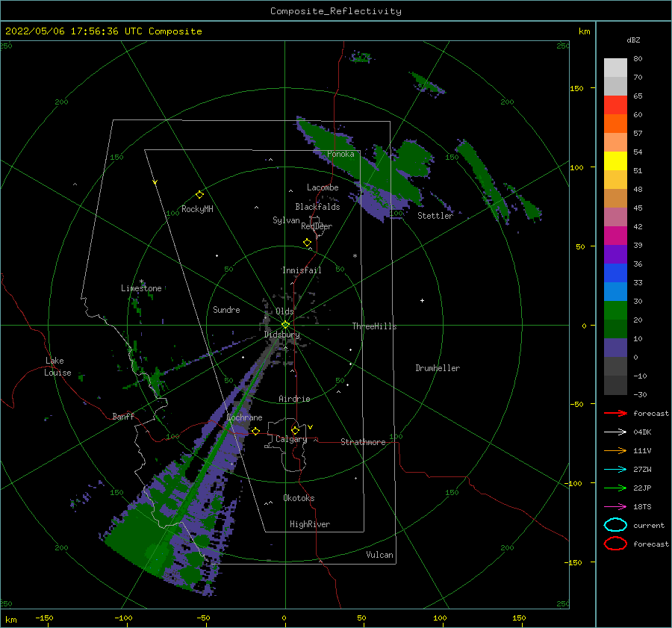Click the Composite_Reflectivity title text
672x628 pixels.
tap(336, 11)
